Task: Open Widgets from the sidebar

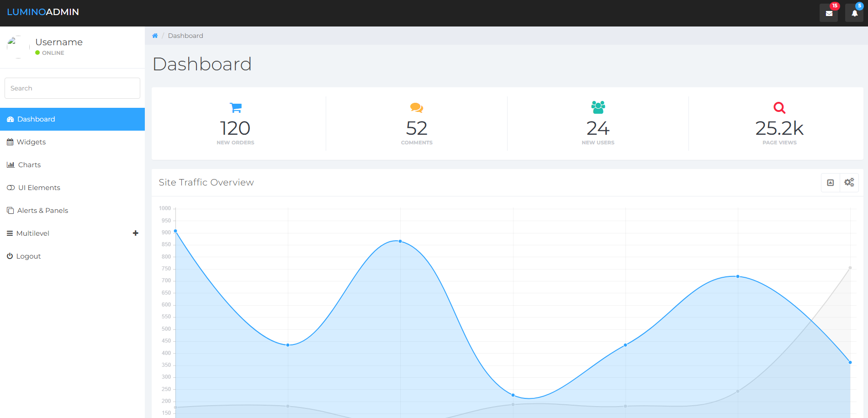Action: (72, 142)
